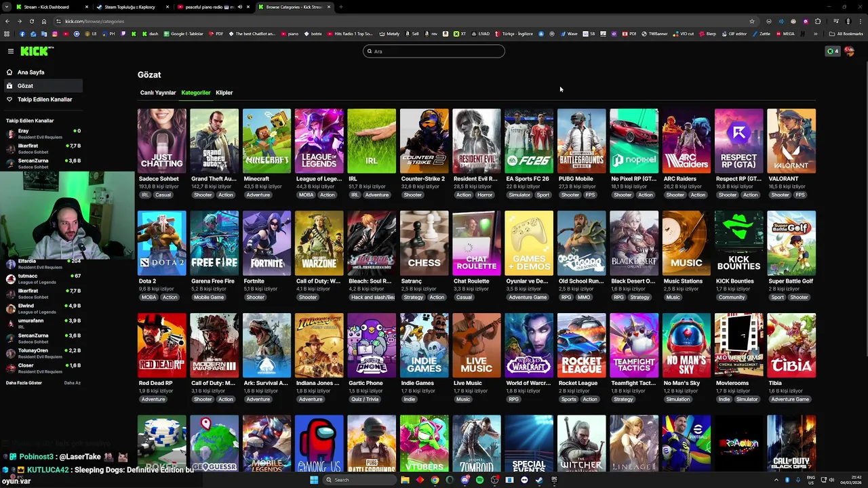Open TolunayOren channel in sidebar
The width and height of the screenshot is (868, 488).
pos(42,353)
